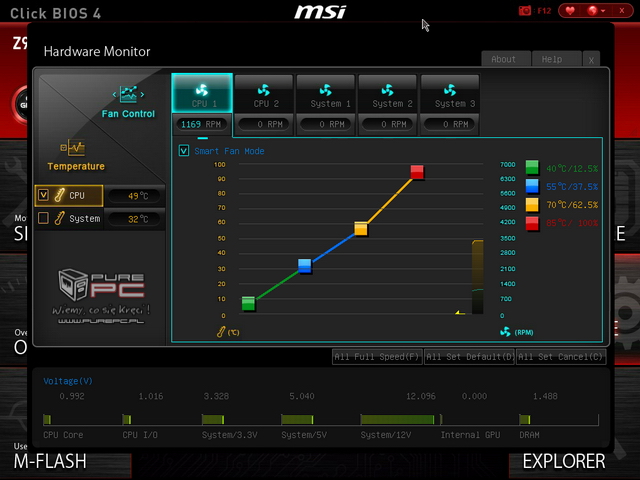Click left arrow beside Fan Control icon
Screen dimensions: 640x480
[114, 95]
